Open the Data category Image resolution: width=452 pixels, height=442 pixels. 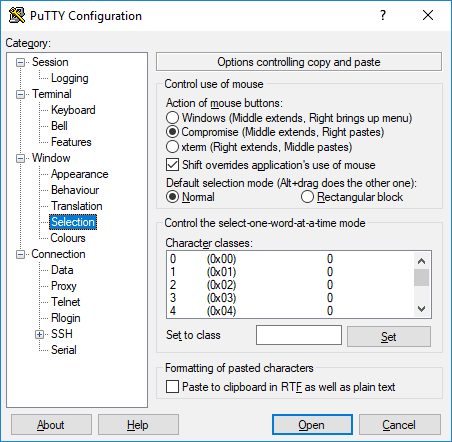[x=62, y=270]
